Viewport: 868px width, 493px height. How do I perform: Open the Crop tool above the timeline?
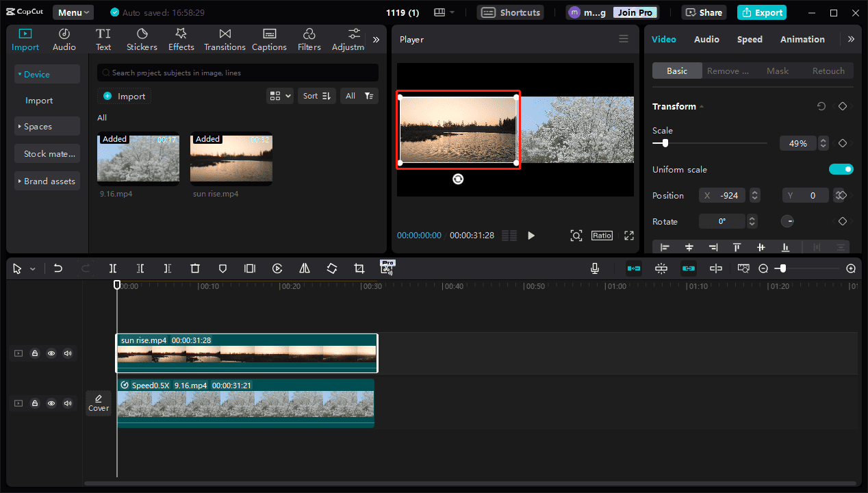coord(359,268)
